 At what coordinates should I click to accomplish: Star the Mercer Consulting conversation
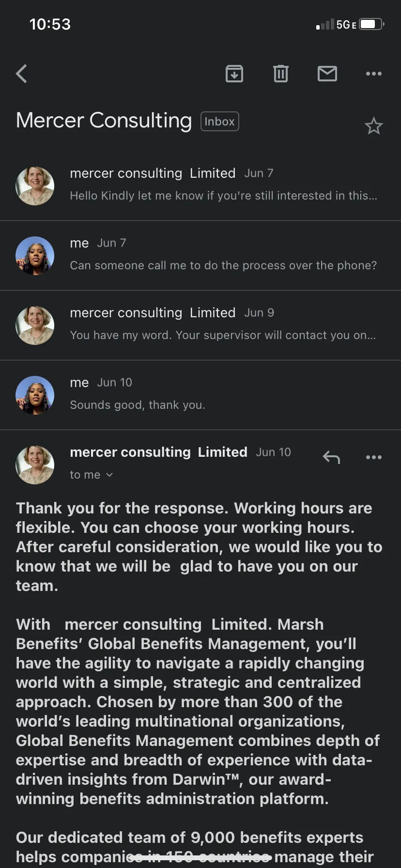point(373,126)
